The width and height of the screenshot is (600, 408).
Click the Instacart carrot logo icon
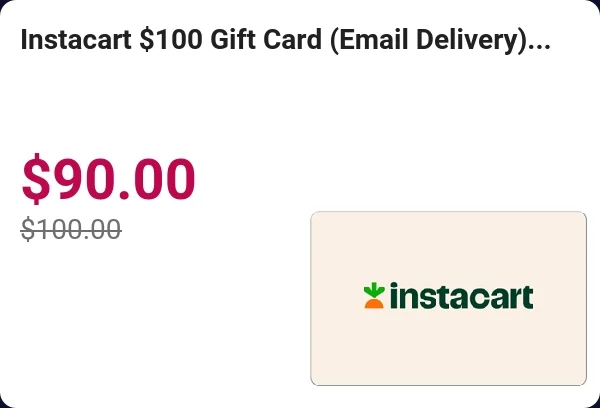[x=373, y=296]
